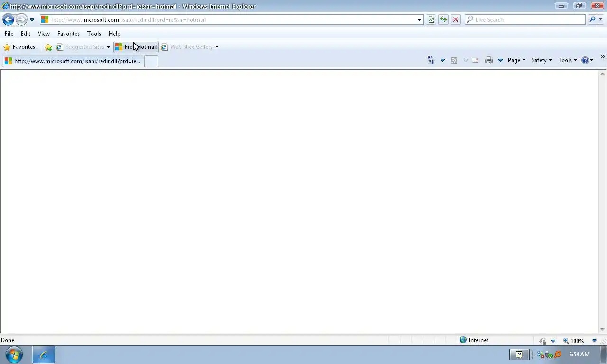Click the Protected Mode status icon
The image size is (607, 364).
click(543, 341)
